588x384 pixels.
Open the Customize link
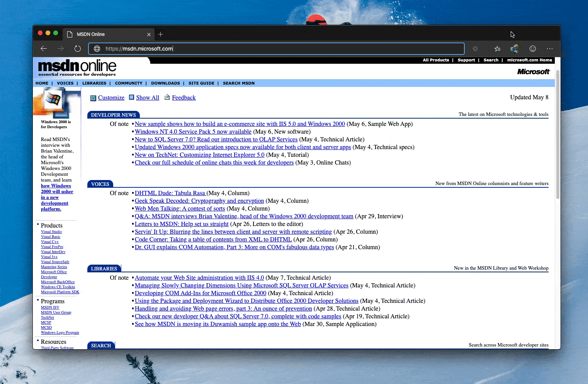point(111,98)
